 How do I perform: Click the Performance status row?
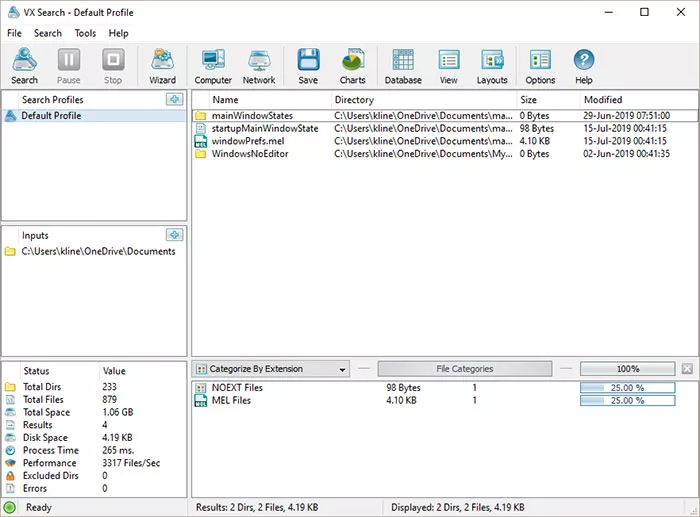click(94, 463)
